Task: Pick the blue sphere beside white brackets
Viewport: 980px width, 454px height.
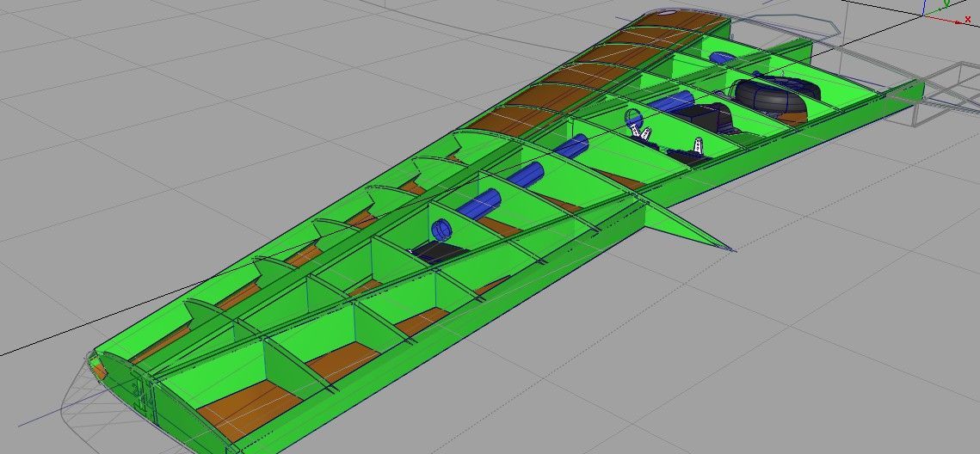Action: tap(633, 118)
